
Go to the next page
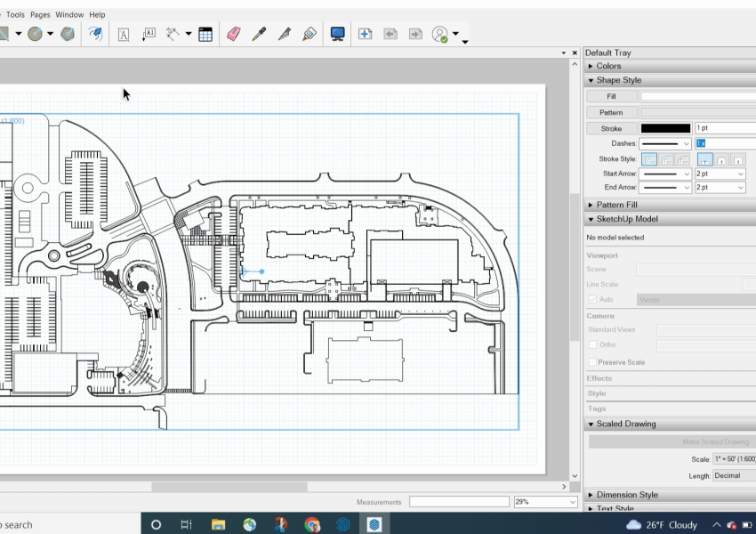point(415,34)
